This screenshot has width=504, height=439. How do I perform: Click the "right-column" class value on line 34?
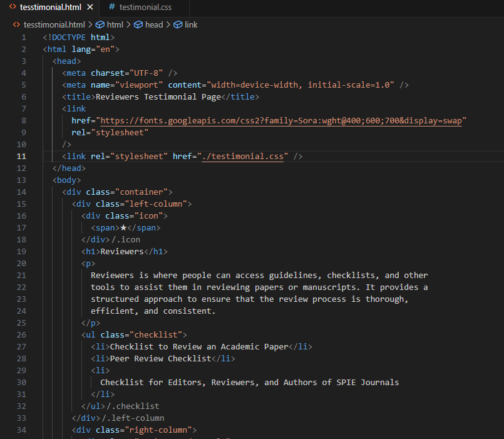(x=158, y=430)
